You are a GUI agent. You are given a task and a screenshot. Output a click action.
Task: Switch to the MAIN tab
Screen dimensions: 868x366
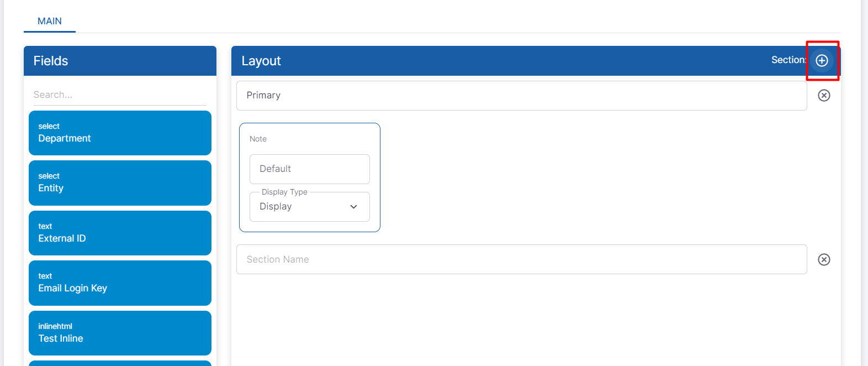tap(50, 21)
